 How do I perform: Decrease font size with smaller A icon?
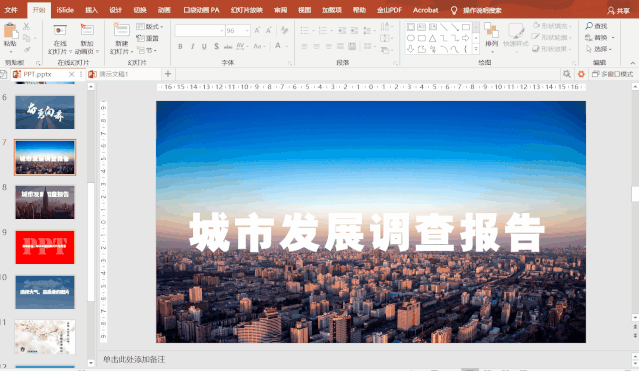269,31
